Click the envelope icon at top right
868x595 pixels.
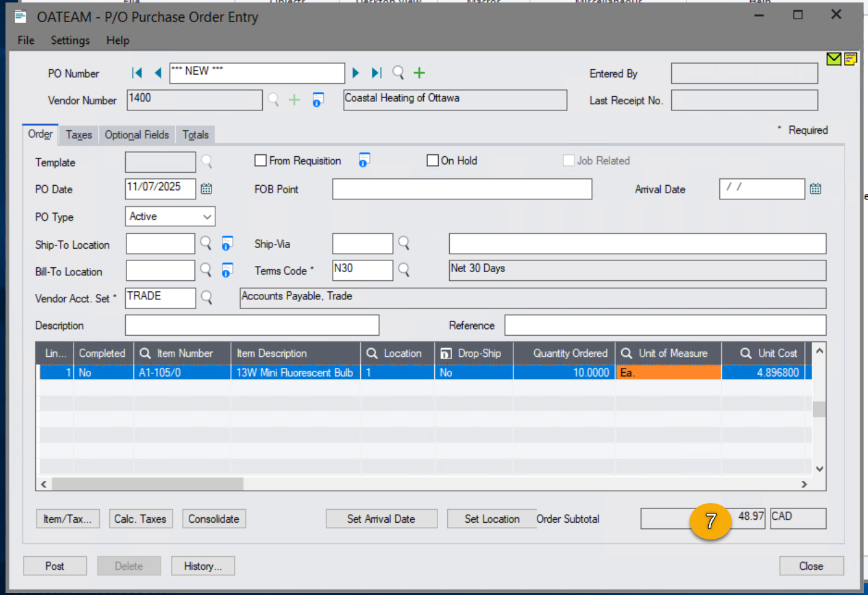833,59
